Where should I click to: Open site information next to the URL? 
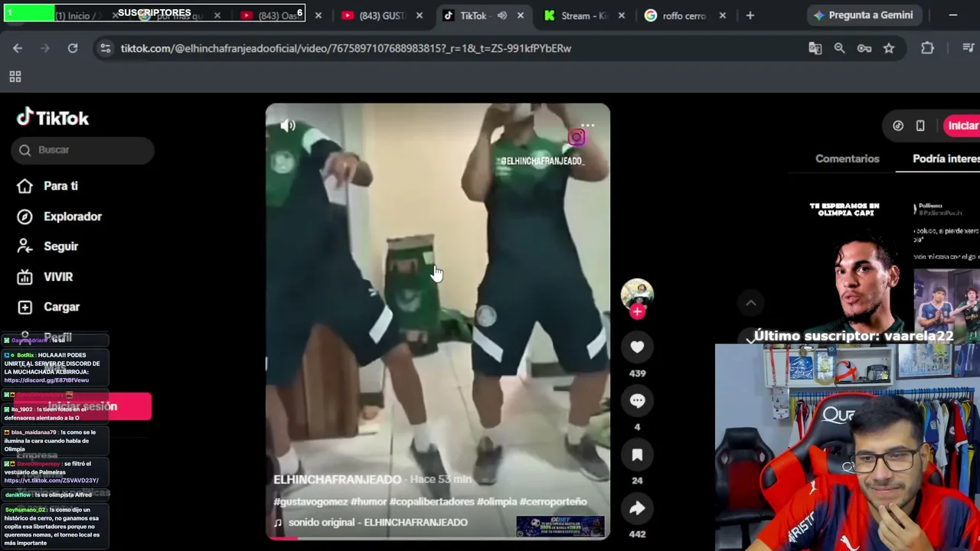[x=105, y=48]
